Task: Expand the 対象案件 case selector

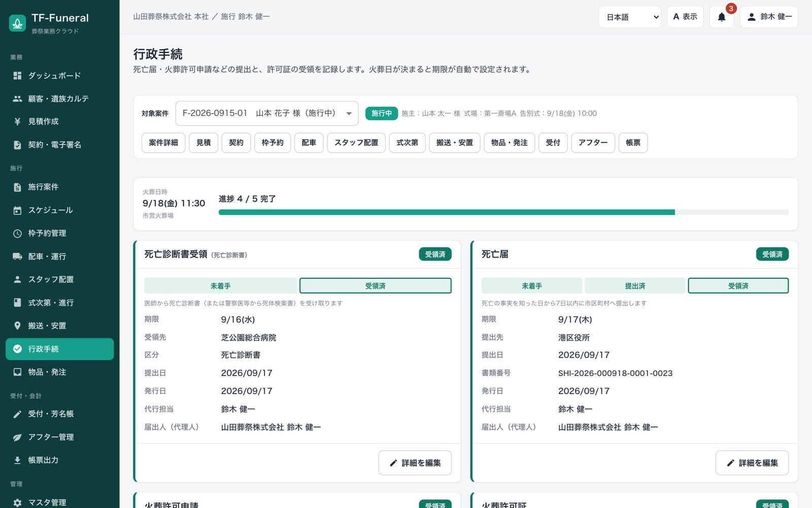Action: tap(267, 113)
